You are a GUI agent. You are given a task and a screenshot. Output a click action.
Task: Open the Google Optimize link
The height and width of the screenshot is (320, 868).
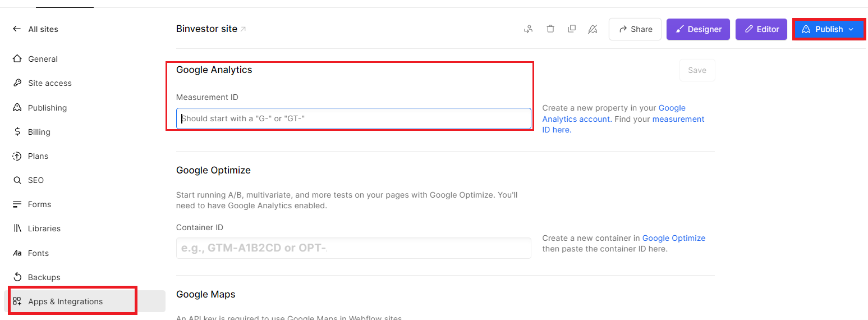tap(674, 238)
